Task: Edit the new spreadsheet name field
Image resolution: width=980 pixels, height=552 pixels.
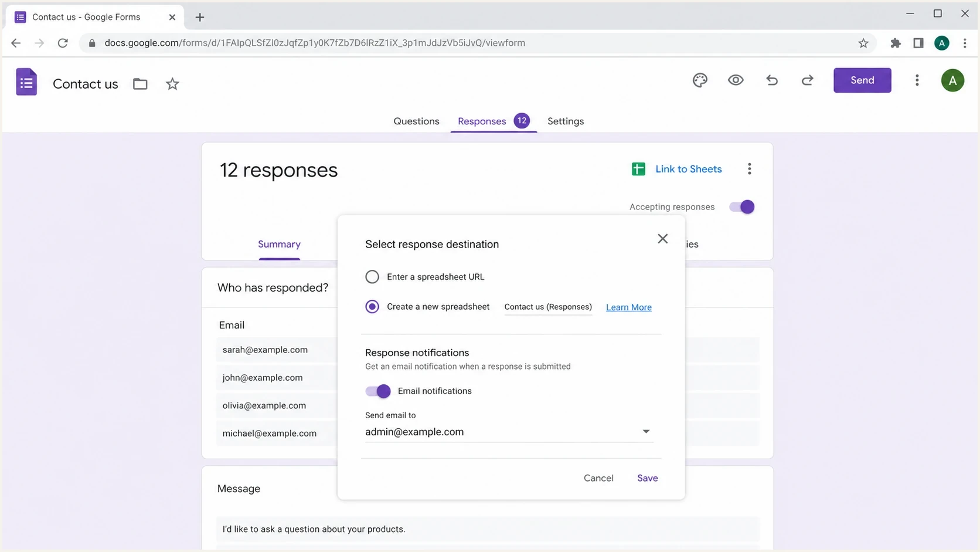Action: tap(548, 307)
